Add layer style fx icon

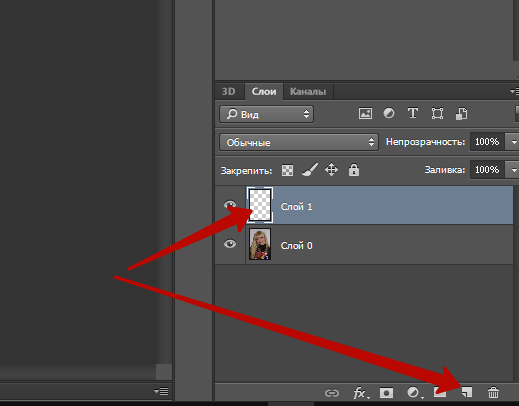361,393
